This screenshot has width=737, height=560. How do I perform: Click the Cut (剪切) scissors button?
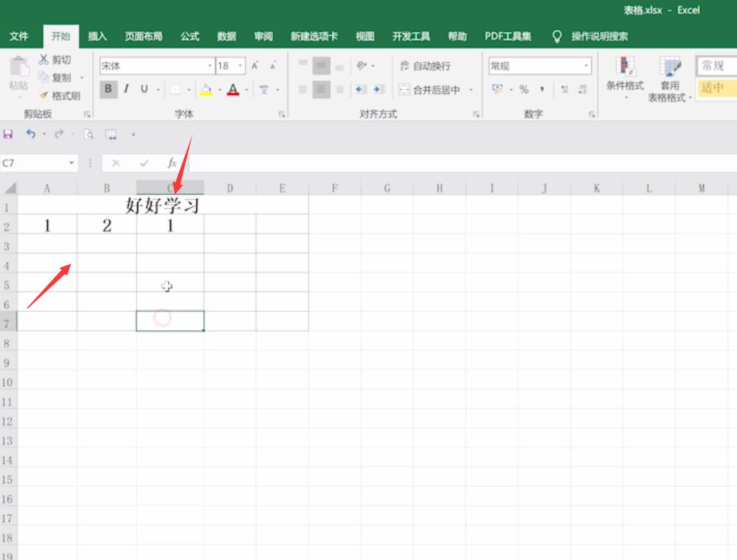pyautogui.click(x=55, y=59)
